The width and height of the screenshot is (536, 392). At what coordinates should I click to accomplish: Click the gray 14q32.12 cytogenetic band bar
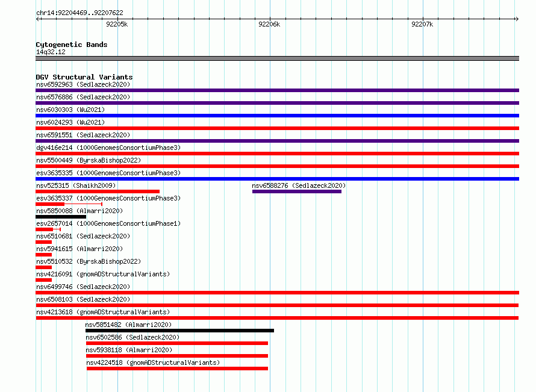pyautogui.click(x=277, y=58)
